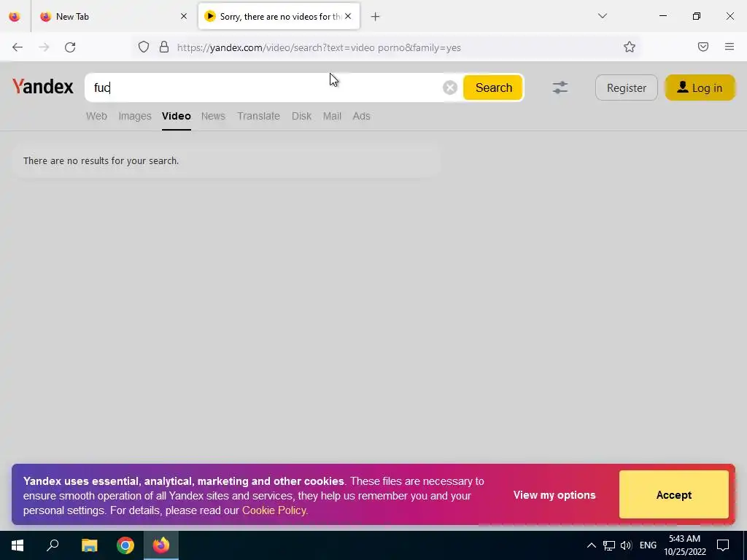Viewport: 747px width, 560px height.
Task: Select the Video search tab
Action: [x=177, y=116]
